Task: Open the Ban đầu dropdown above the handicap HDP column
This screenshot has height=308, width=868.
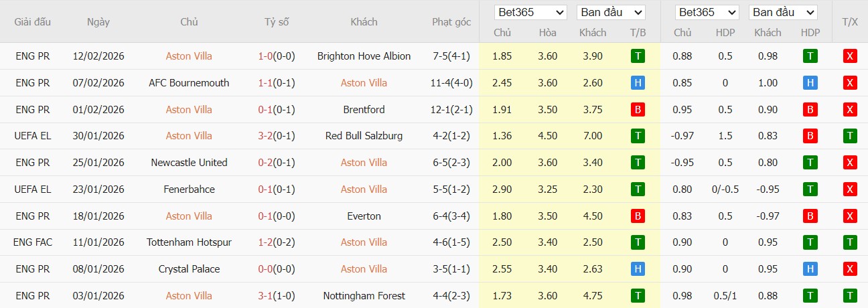Action: [783, 12]
